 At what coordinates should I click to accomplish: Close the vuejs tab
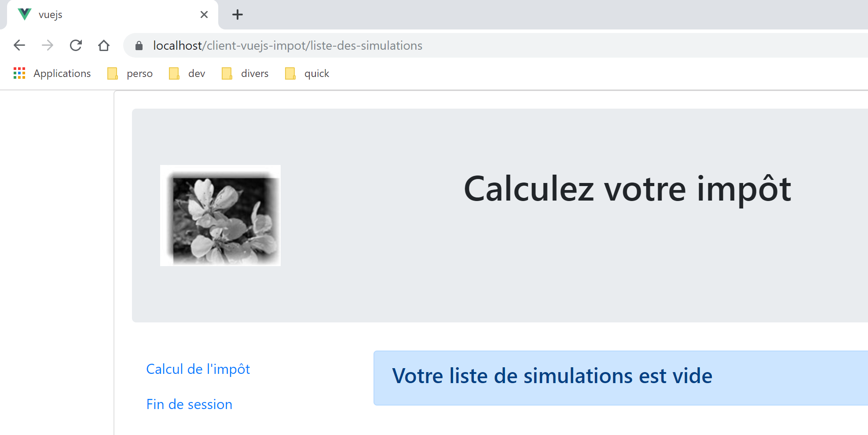(204, 15)
